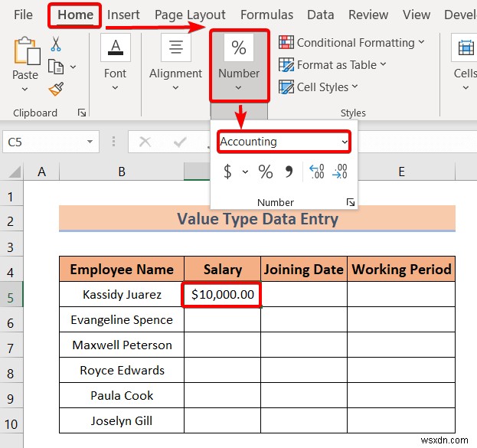477x448 pixels.
Task: Open the Insert ribbon tab
Action: tap(123, 15)
